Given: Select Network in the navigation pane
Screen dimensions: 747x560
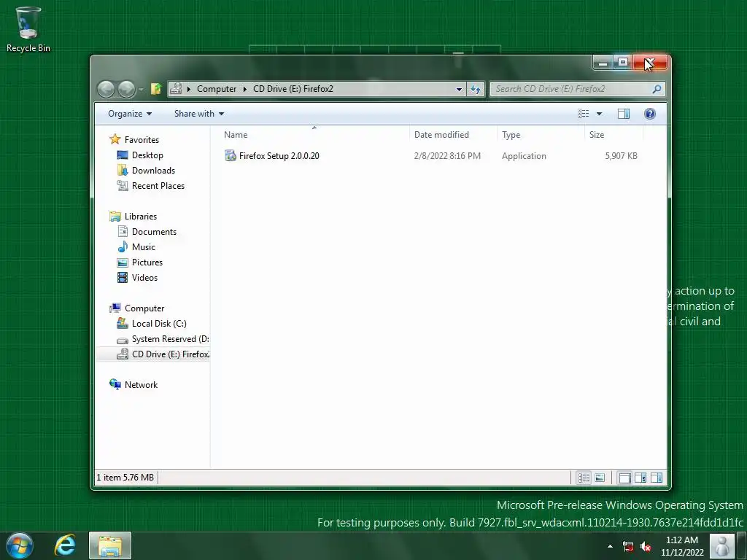Looking at the screenshot, I should [x=141, y=385].
